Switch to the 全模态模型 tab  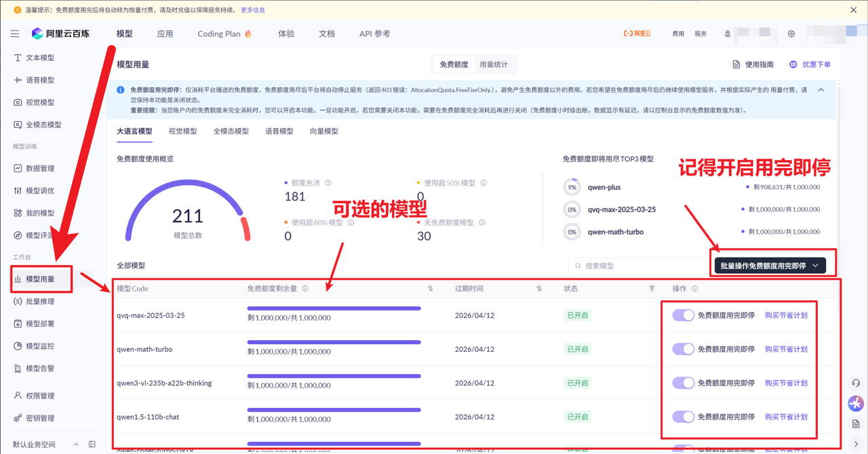(x=231, y=131)
